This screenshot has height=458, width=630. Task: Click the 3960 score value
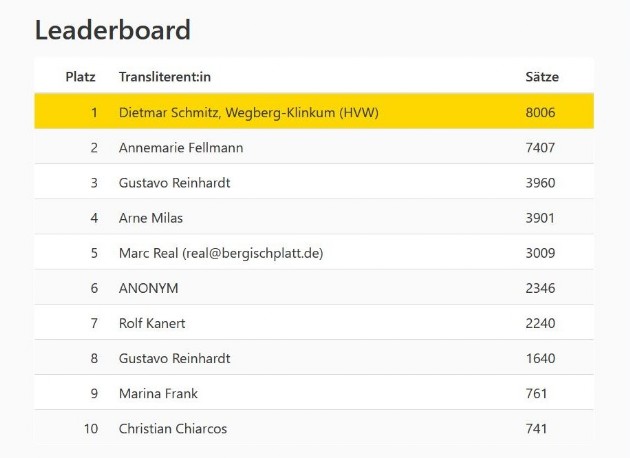540,183
